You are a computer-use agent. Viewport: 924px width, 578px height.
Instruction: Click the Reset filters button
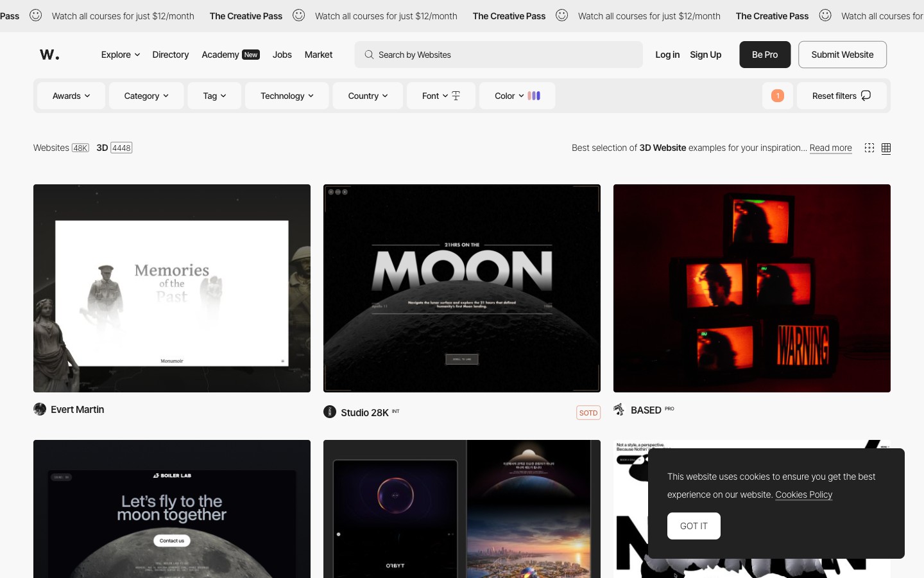click(842, 96)
